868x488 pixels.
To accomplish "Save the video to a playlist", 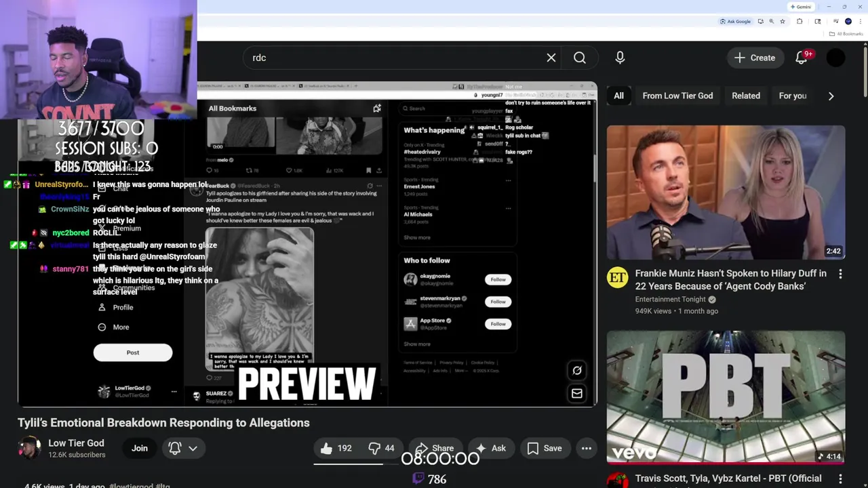I will pyautogui.click(x=545, y=448).
